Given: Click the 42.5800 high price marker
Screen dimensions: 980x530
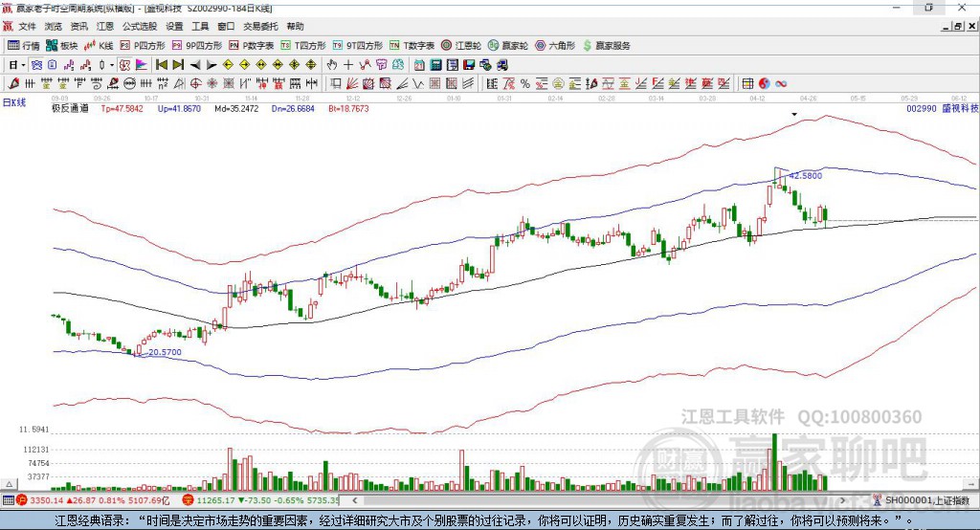Looking at the screenshot, I should click(x=806, y=176).
